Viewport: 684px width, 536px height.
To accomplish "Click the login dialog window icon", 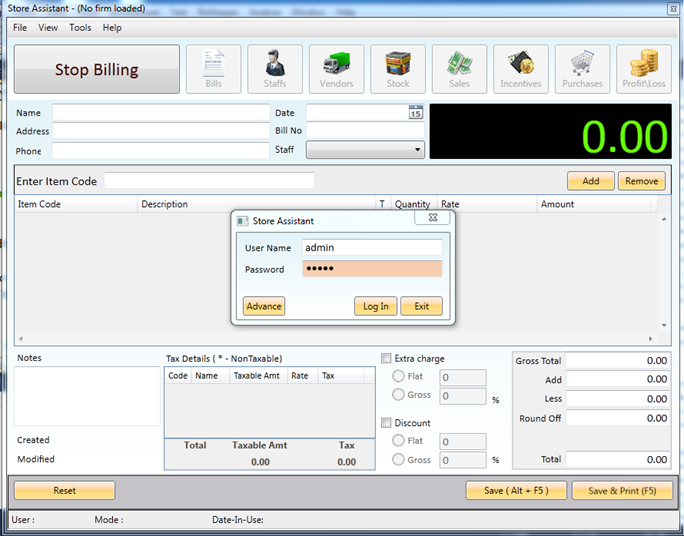I will click(242, 221).
